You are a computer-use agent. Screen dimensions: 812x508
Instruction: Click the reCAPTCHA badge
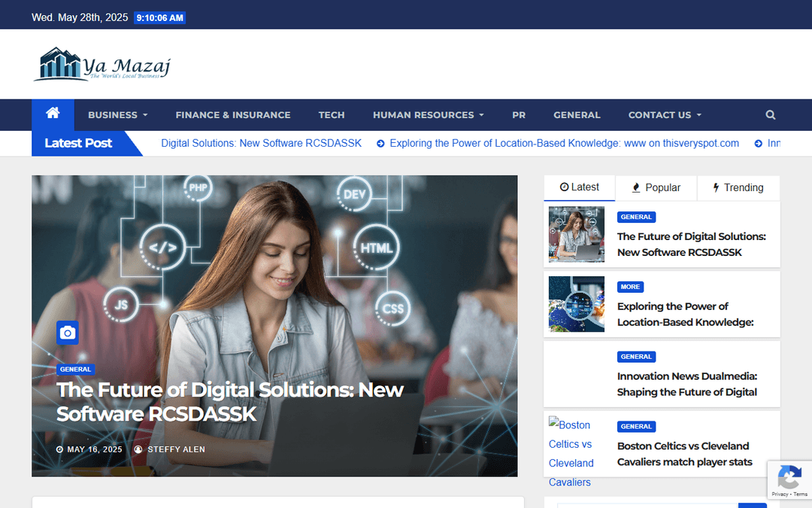coord(789,480)
